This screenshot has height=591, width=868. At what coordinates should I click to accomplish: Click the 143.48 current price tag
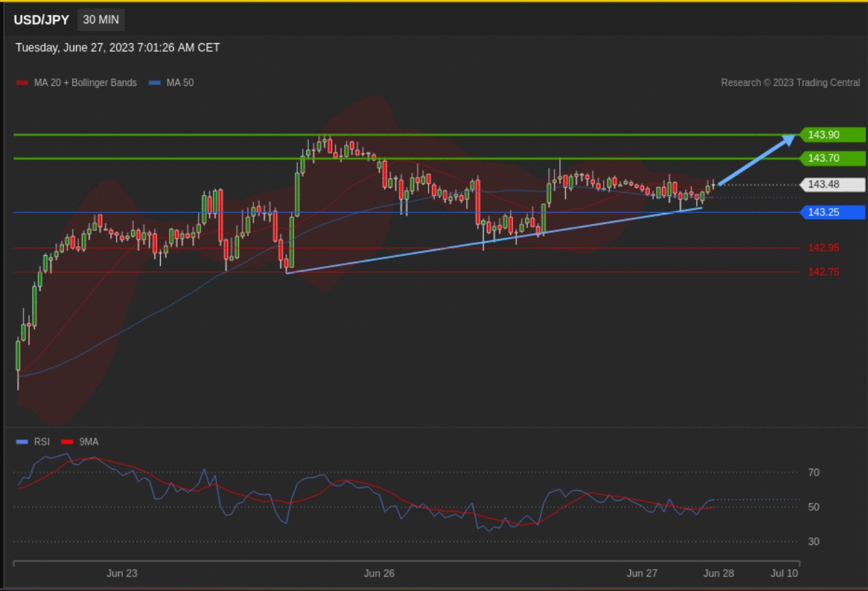(832, 184)
